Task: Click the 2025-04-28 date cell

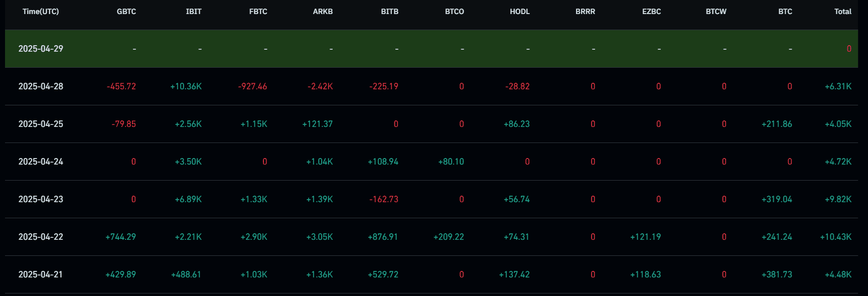Action: pyautogui.click(x=41, y=86)
